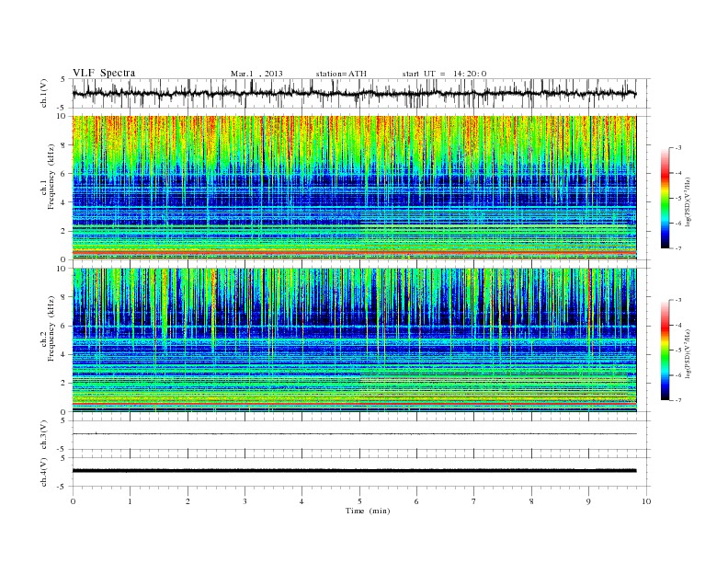728x563 pixels.
Task: Click the ch.1 spectrogram panel
Action: click(x=354, y=188)
